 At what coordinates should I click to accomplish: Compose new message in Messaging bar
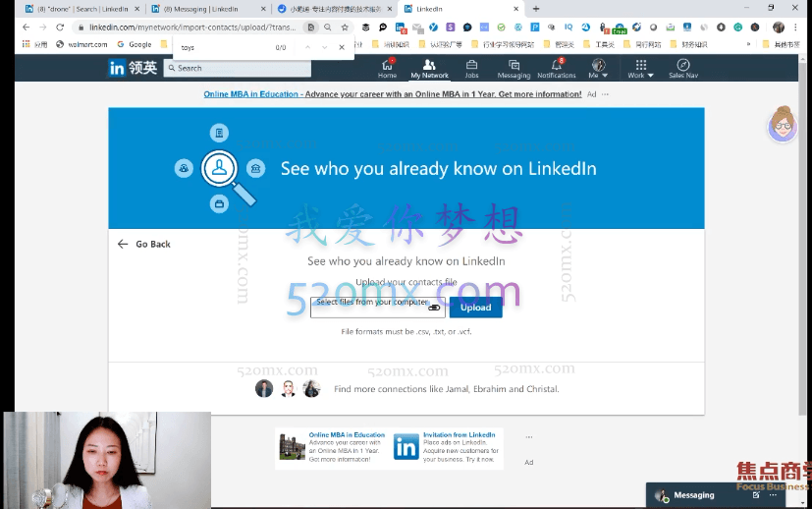756,495
